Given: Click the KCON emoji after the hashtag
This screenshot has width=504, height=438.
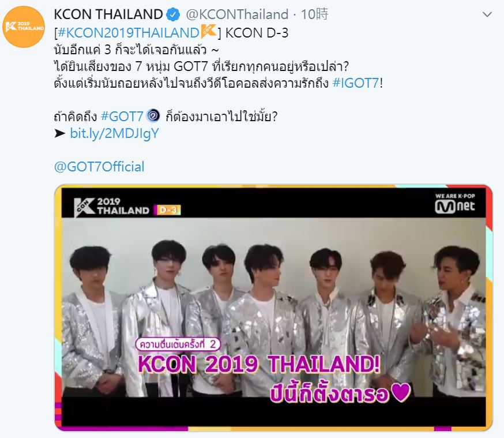Looking at the screenshot, I should click(x=209, y=32).
